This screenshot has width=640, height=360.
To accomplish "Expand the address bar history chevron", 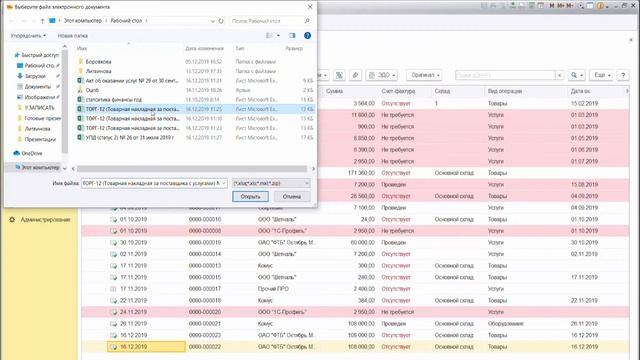I will tap(212, 21).
